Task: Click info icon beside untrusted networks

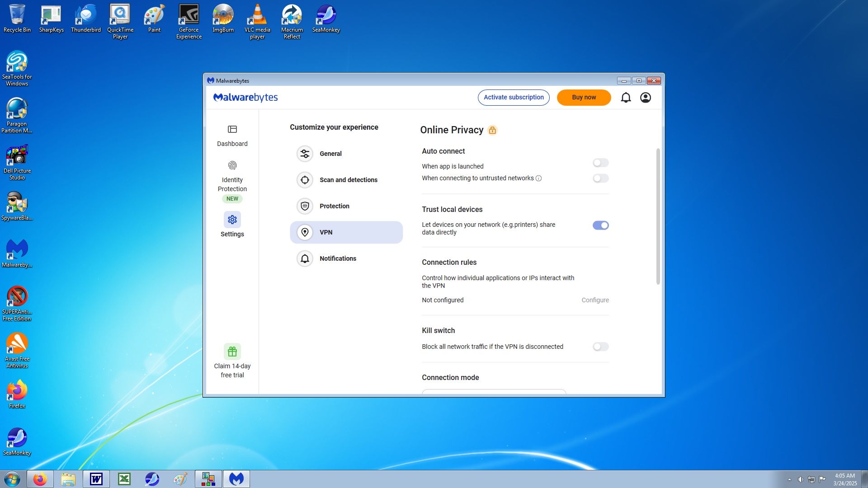Action: pos(538,178)
